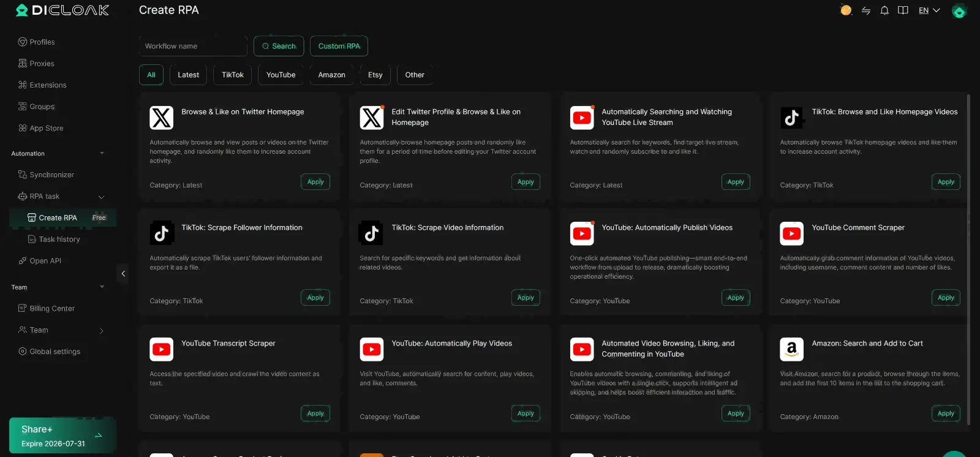The width and height of the screenshot is (980, 457).
Task: Collapse the sidebar with the arrow handle
Action: [123, 273]
